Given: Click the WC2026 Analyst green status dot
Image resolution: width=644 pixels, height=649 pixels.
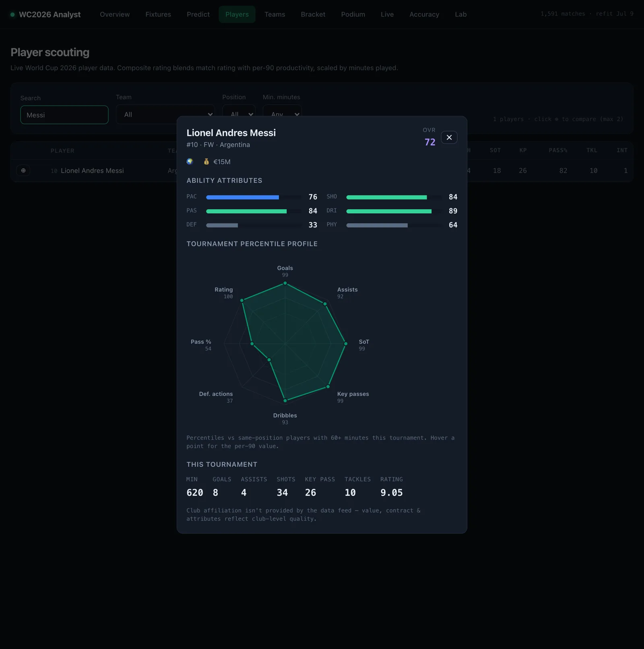Looking at the screenshot, I should pyautogui.click(x=12, y=14).
